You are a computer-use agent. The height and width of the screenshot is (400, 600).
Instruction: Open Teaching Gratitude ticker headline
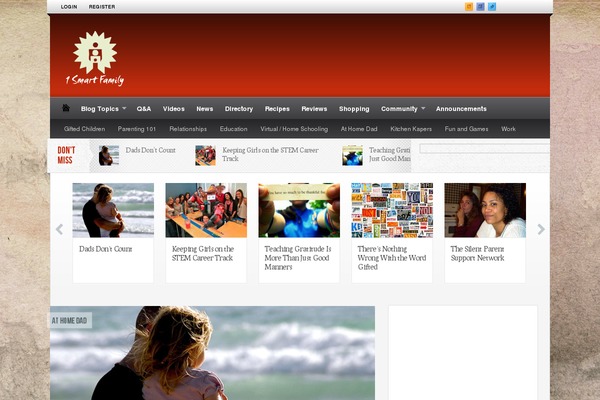(390, 154)
